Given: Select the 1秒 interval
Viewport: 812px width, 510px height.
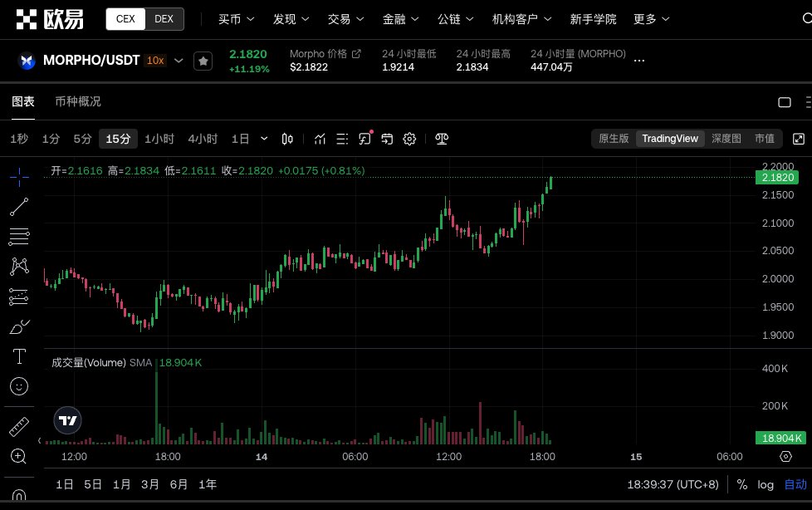Looking at the screenshot, I should 19,139.
